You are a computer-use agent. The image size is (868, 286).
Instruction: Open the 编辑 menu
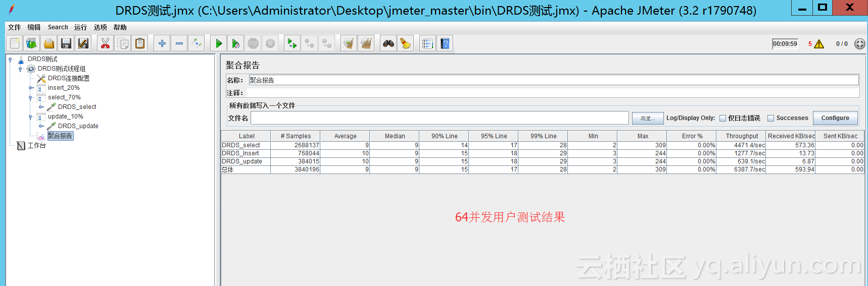(34, 27)
